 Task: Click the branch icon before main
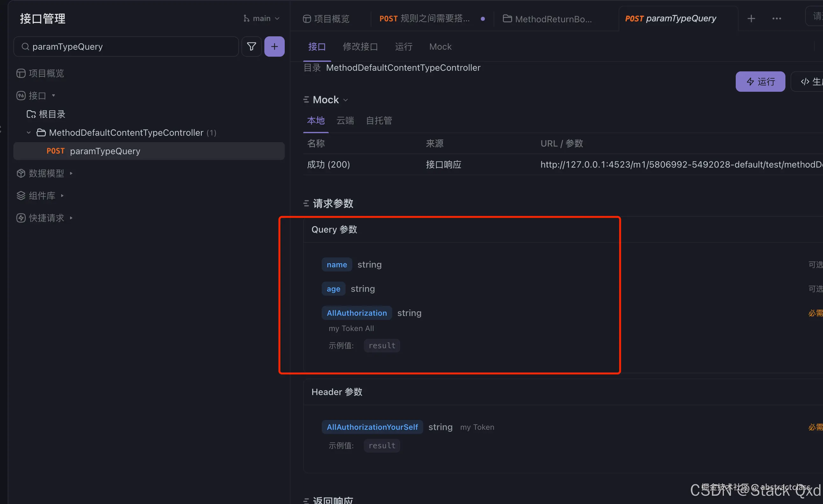pyautogui.click(x=246, y=18)
